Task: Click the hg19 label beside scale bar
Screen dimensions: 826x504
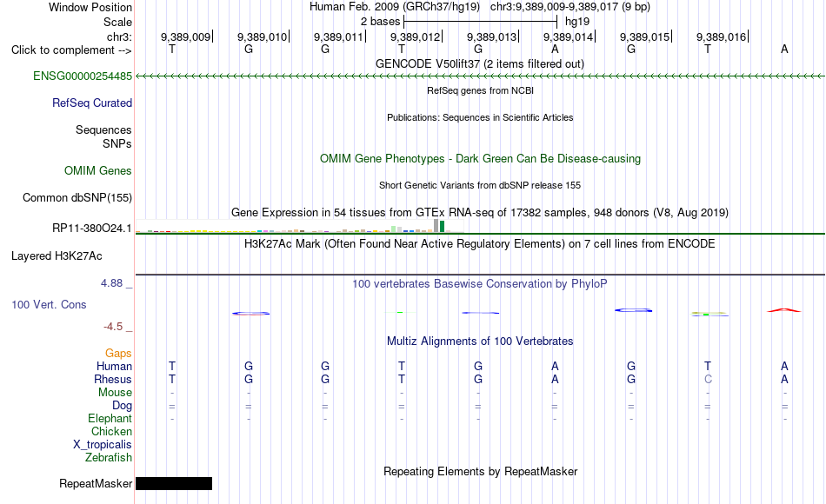Action: (577, 22)
